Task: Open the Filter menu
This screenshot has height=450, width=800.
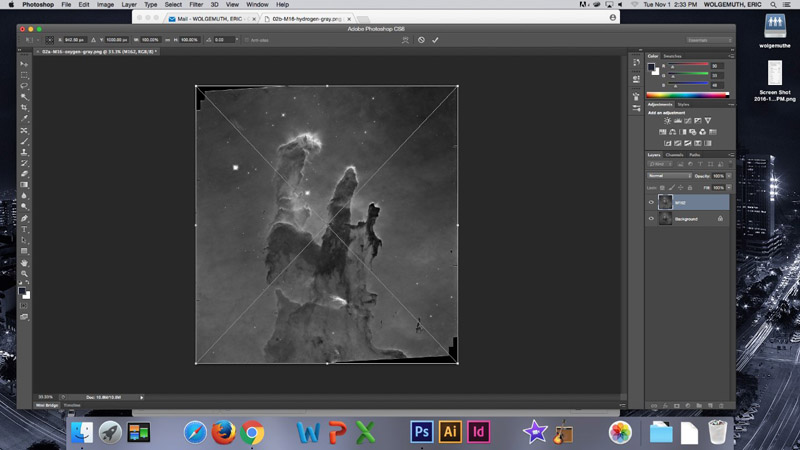Action: coord(194,5)
